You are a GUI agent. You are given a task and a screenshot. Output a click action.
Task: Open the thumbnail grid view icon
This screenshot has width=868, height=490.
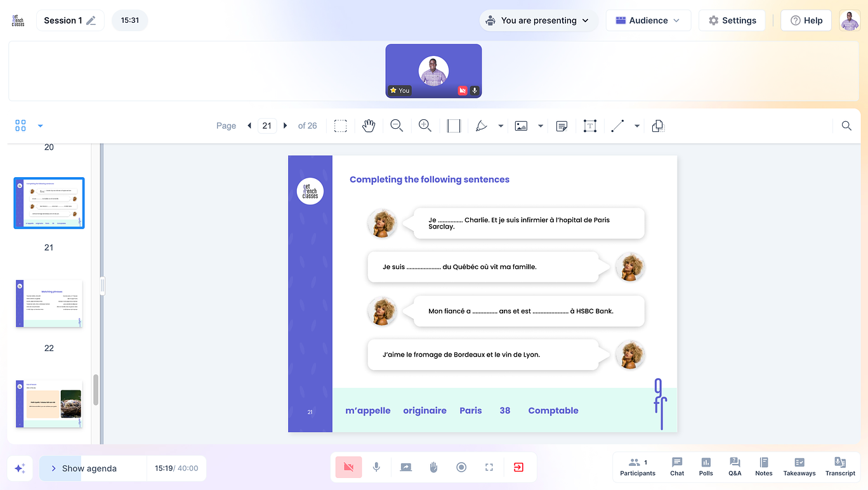[x=20, y=126]
